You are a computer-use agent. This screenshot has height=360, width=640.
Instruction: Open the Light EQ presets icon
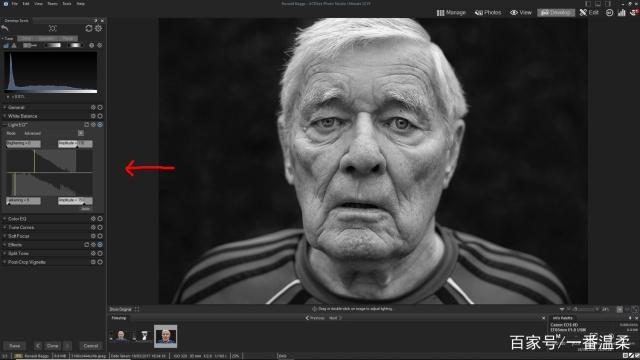click(87, 124)
